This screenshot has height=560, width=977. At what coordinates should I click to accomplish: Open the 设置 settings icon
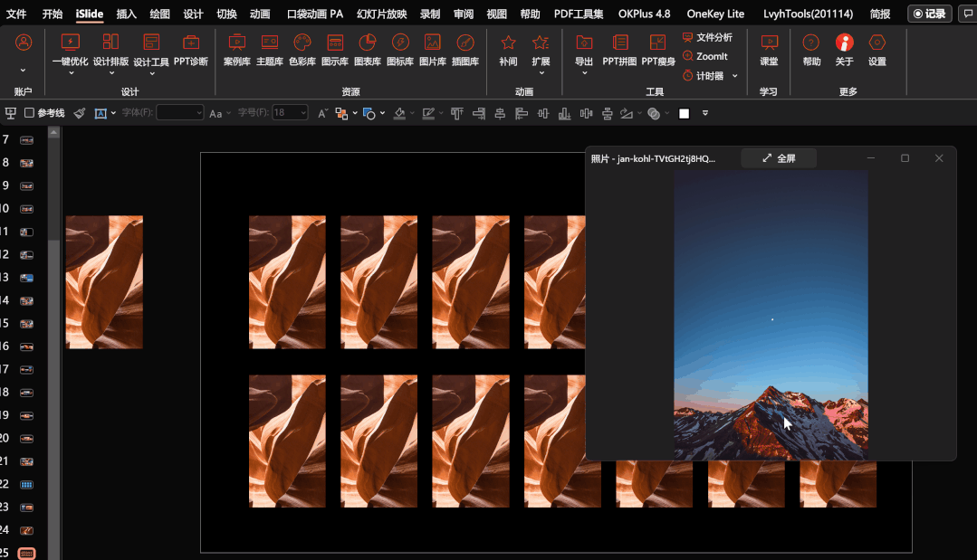(x=876, y=49)
